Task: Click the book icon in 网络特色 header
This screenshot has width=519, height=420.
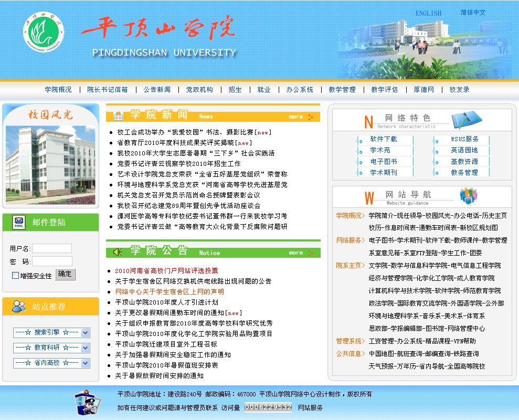Action: click(x=466, y=119)
